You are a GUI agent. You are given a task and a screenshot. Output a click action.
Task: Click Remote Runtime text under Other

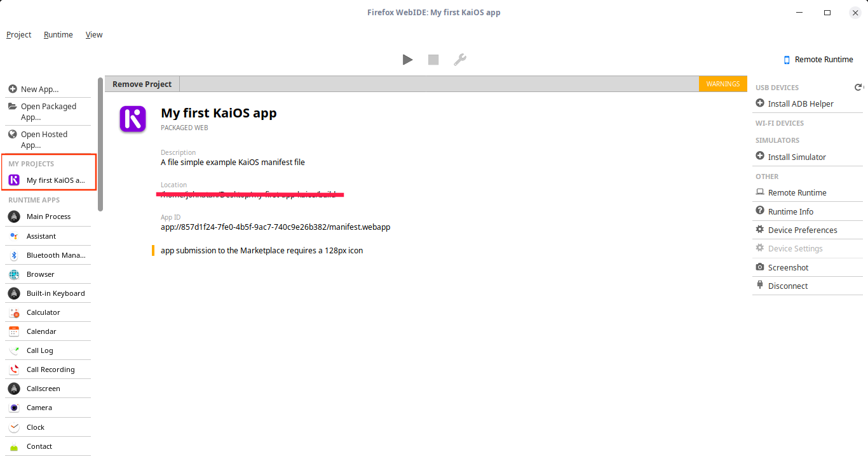[797, 192]
